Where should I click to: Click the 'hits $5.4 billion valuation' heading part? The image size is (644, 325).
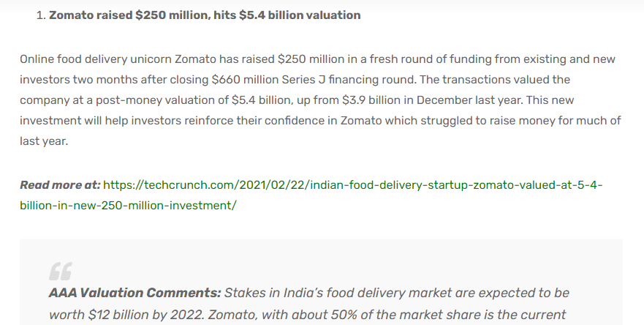pyautogui.click(x=287, y=15)
